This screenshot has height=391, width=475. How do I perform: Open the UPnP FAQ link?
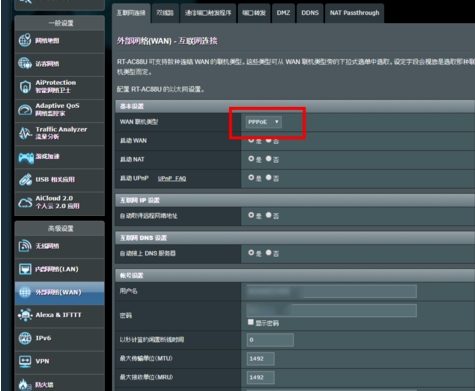tap(172, 178)
